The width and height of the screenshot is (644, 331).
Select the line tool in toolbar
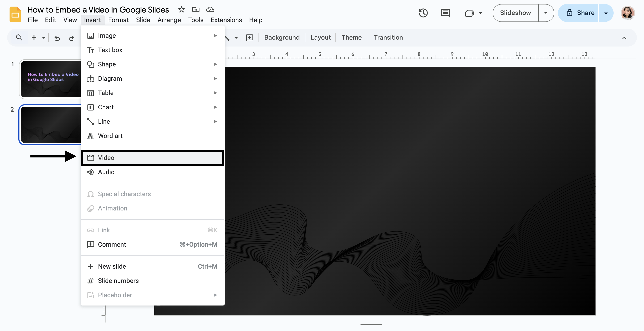pos(227,38)
